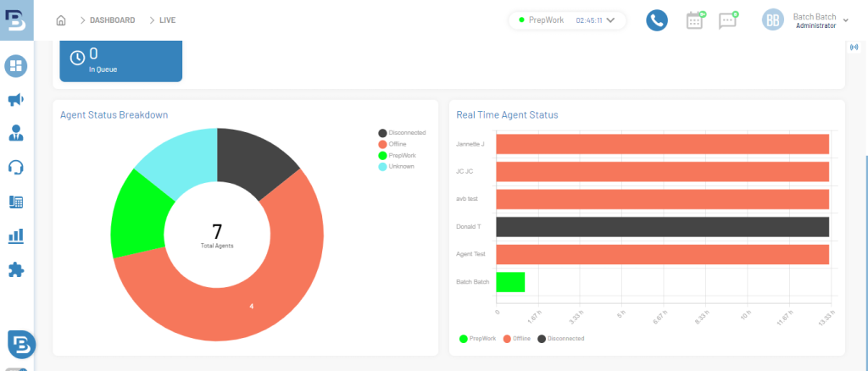Click the Donald T axis label
Viewport: 868px width, 371px height.
tap(468, 227)
